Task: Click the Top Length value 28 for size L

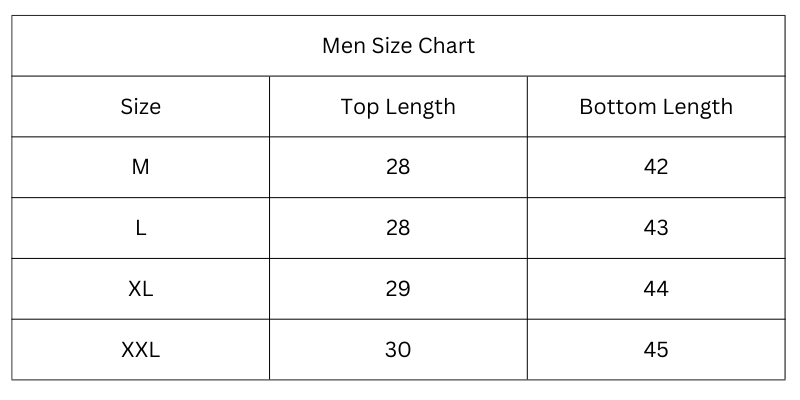Action: 398,228
